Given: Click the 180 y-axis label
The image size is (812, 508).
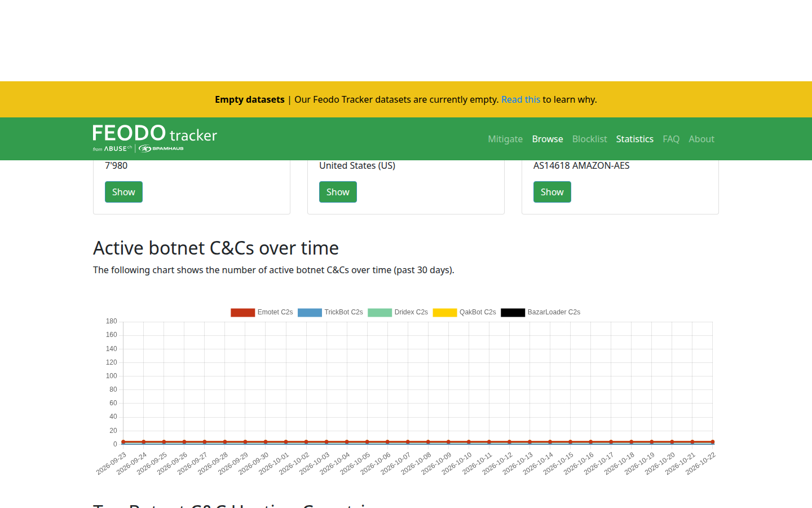Looking at the screenshot, I should tap(111, 321).
